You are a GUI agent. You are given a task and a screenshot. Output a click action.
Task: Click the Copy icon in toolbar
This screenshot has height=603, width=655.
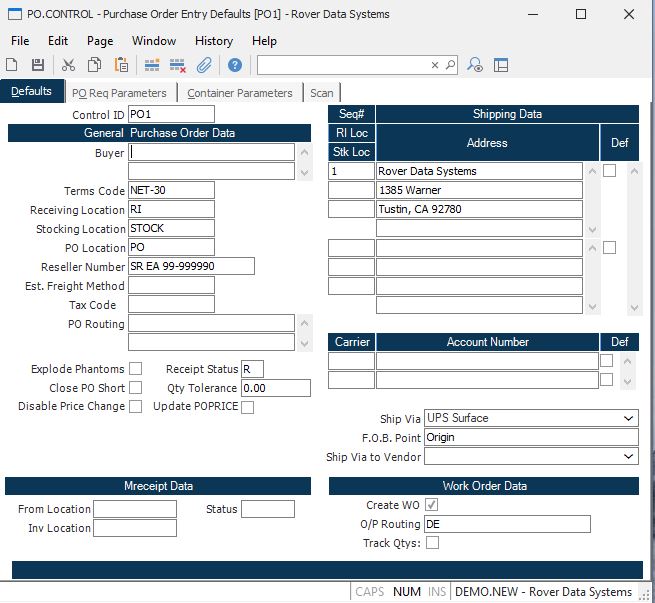94,65
